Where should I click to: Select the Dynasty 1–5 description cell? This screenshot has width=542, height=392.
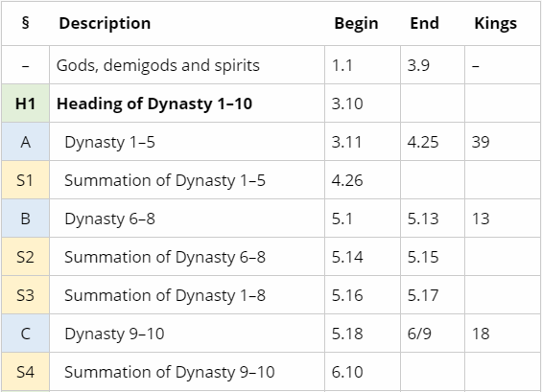[x=187, y=142]
